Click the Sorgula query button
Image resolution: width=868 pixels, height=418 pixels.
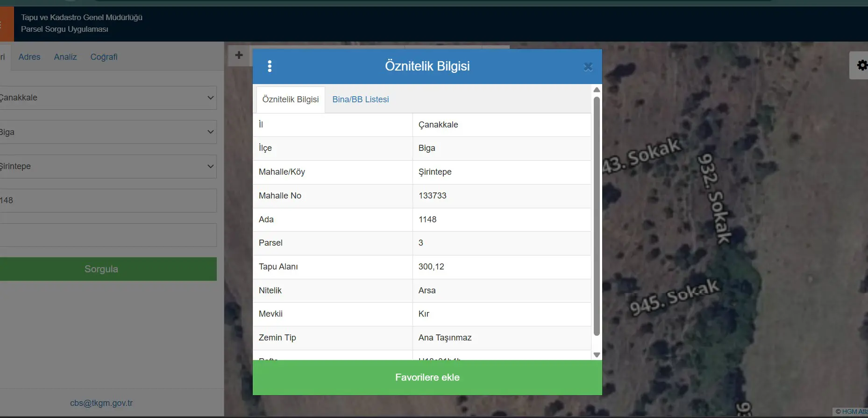point(107,269)
